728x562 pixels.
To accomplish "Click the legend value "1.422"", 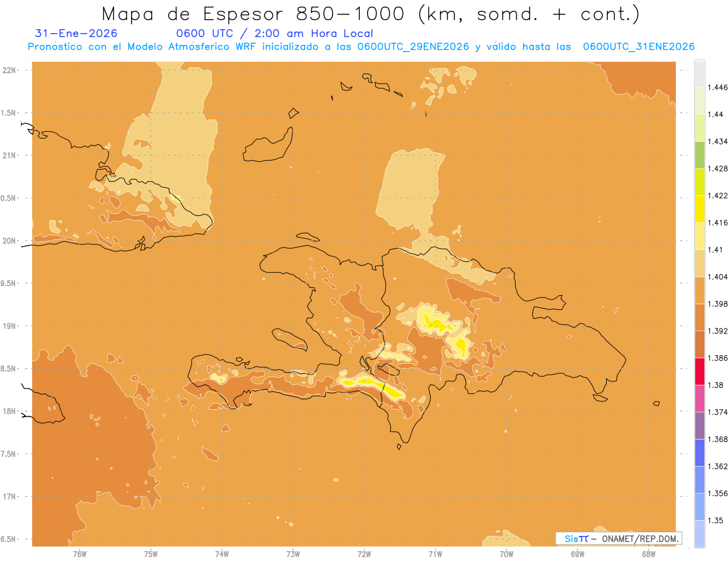I will pyautogui.click(x=717, y=195).
